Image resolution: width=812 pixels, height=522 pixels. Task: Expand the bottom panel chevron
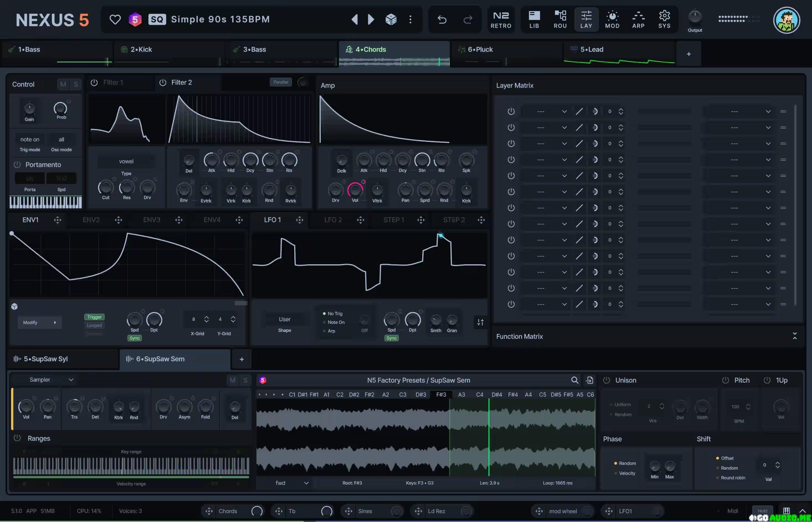click(x=802, y=511)
